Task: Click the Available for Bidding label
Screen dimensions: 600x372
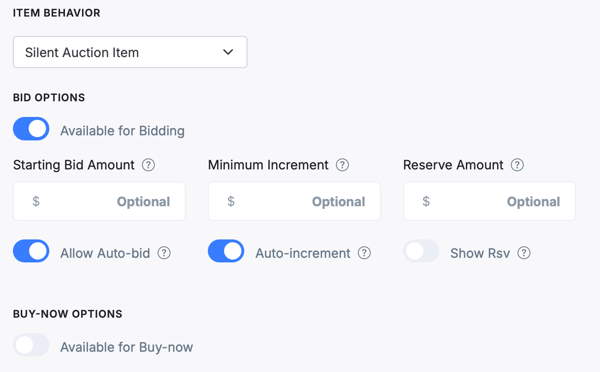Action: [x=122, y=131]
